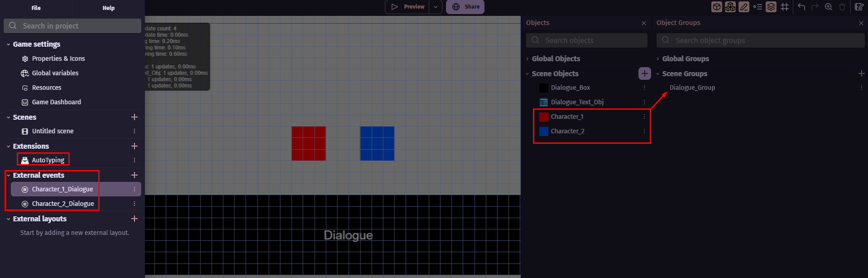The height and width of the screenshot is (278, 868).
Task: Click the Search objects field
Action: coord(587,40)
